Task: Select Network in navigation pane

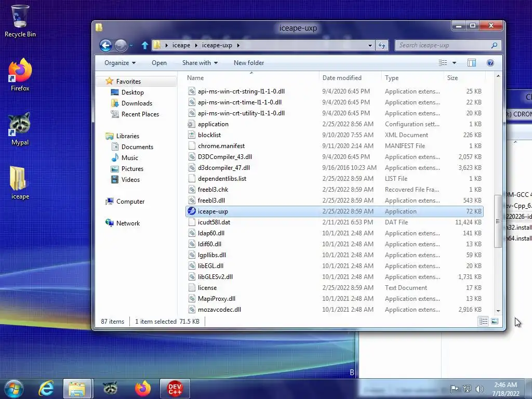Action: (x=128, y=223)
